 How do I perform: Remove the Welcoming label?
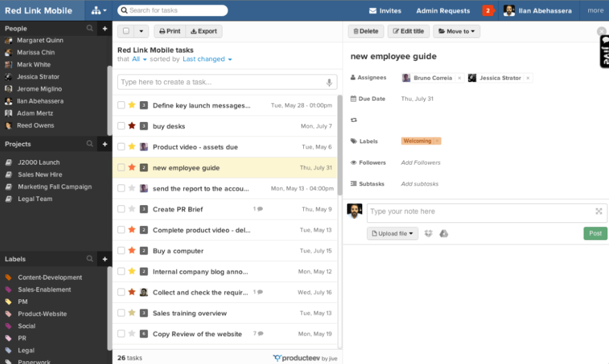click(437, 141)
